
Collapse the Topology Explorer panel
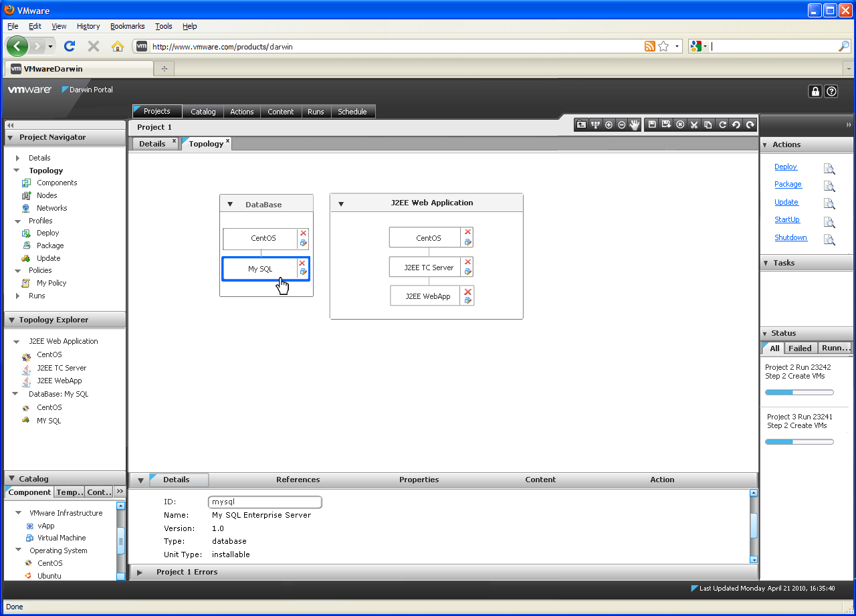10,320
